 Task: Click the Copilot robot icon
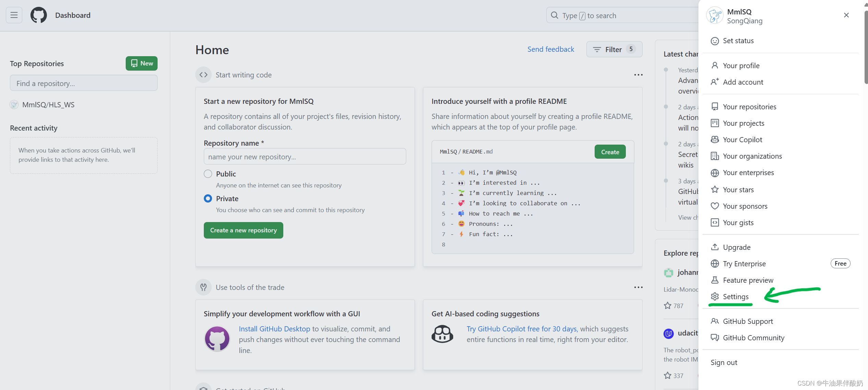point(442,334)
